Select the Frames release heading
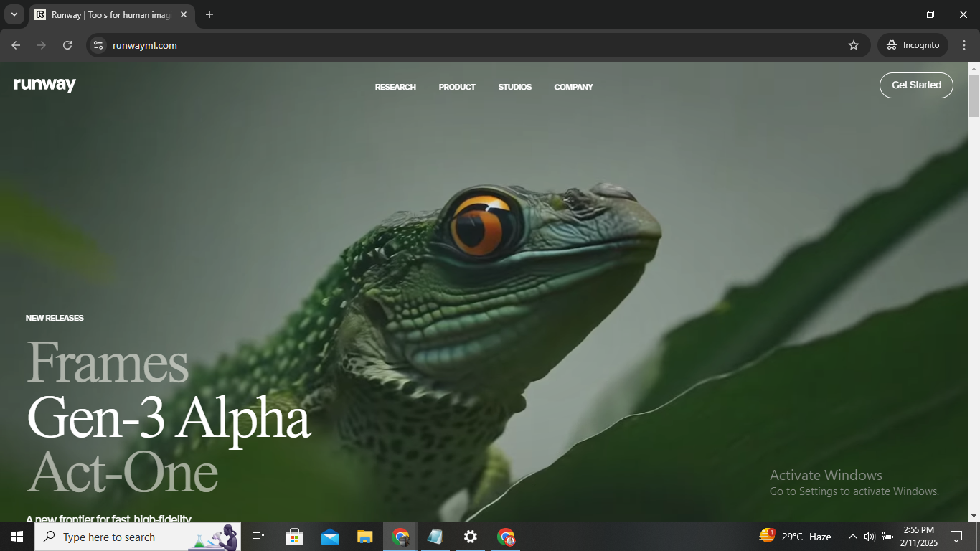Screen dimensions: 980x551 coord(108,362)
